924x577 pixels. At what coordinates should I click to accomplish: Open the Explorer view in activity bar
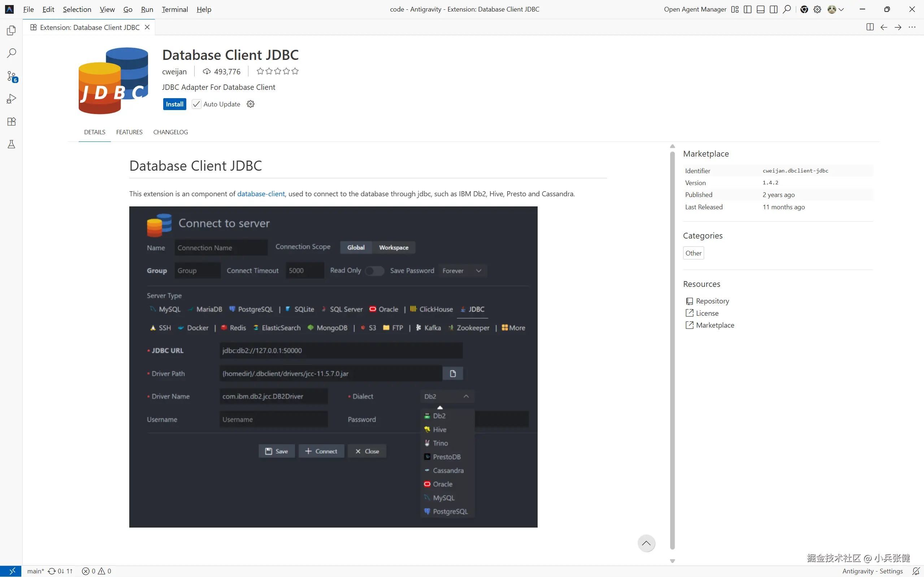12,30
